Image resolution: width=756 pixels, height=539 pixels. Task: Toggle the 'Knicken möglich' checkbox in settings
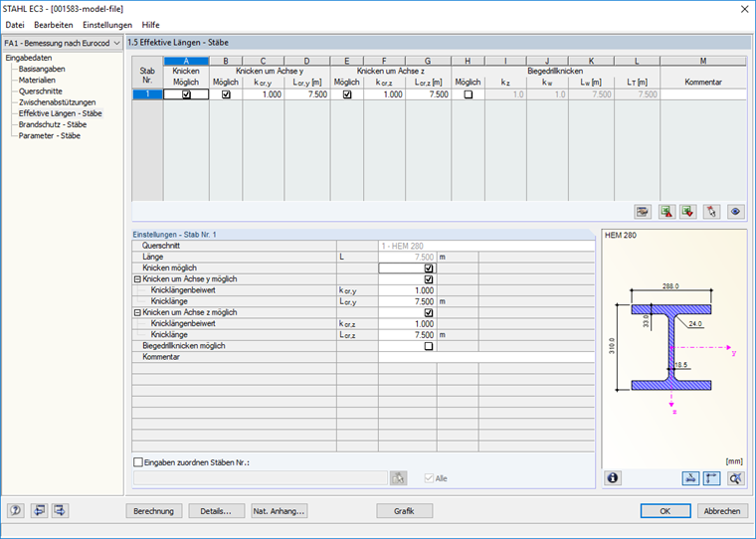pos(429,269)
